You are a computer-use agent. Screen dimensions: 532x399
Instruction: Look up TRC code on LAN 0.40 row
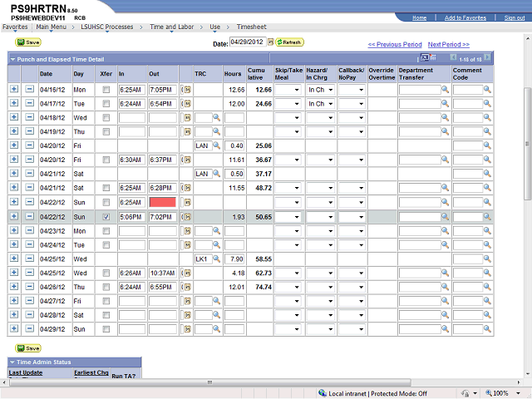[216, 145]
